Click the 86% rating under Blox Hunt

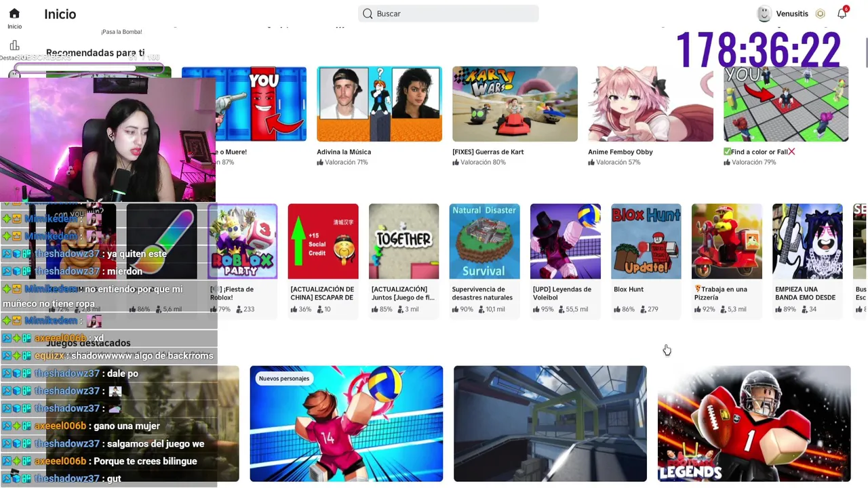(624, 309)
